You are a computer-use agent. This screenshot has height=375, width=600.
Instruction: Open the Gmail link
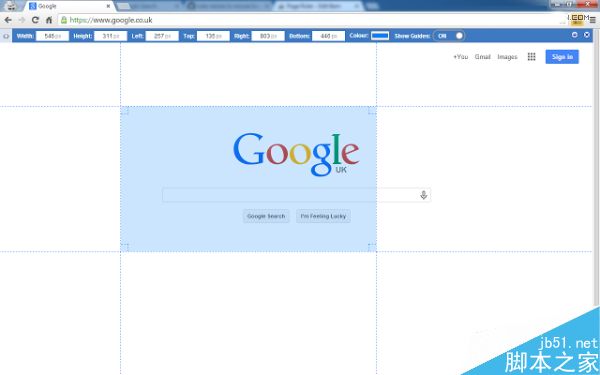[483, 57]
